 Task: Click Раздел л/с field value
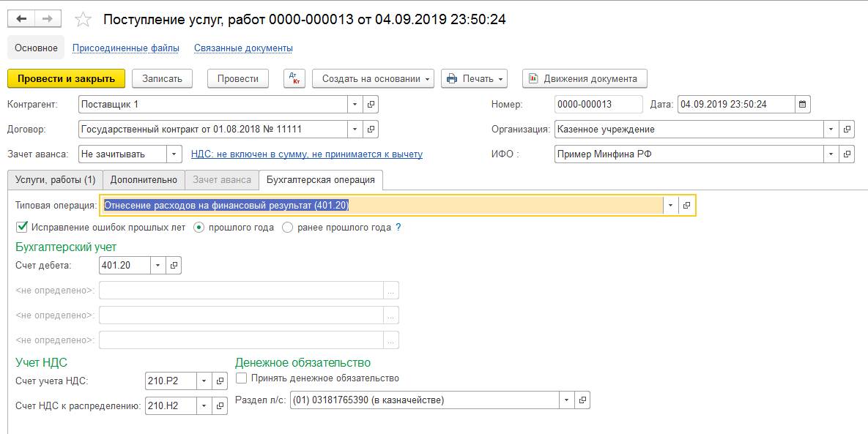point(425,400)
